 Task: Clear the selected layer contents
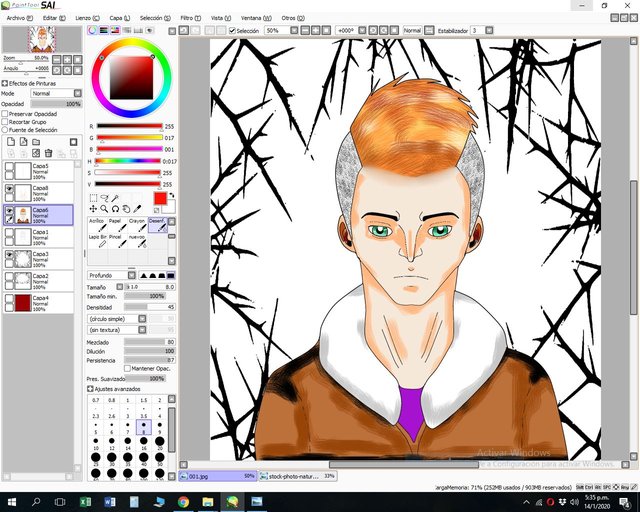point(36,153)
